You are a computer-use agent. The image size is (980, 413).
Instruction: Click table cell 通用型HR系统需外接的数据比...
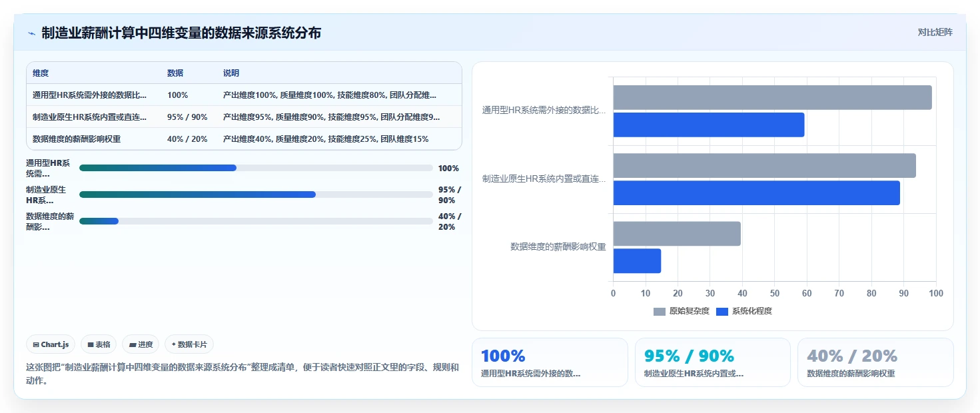[x=90, y=95]
